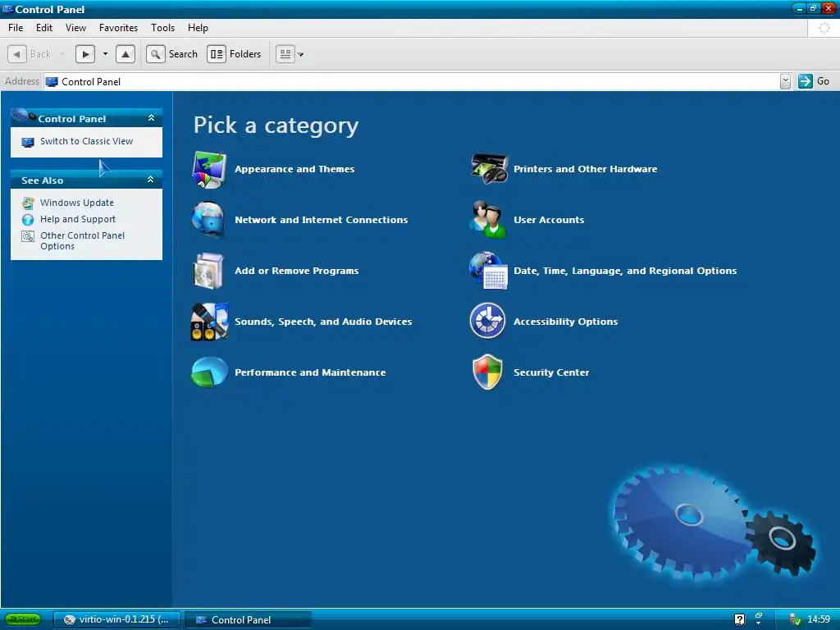The width and height of the screenshot is (840, 630).
Task: Expand the Address bar dropdown
Action: coord(785,81)
